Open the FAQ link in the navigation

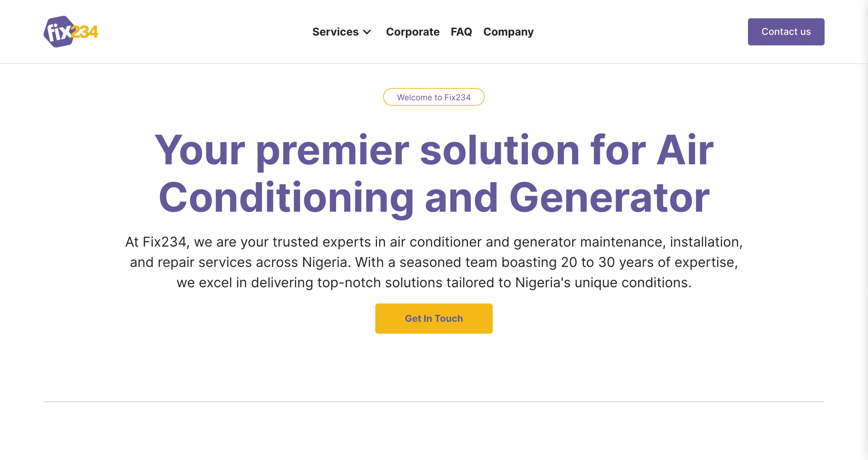tap(461, 32)
